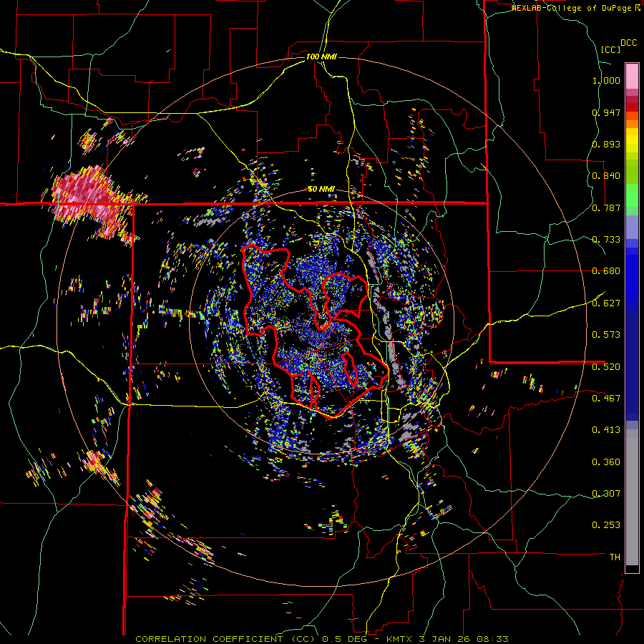
Task: Click the [CC] legend header
Action: [611, 49]
